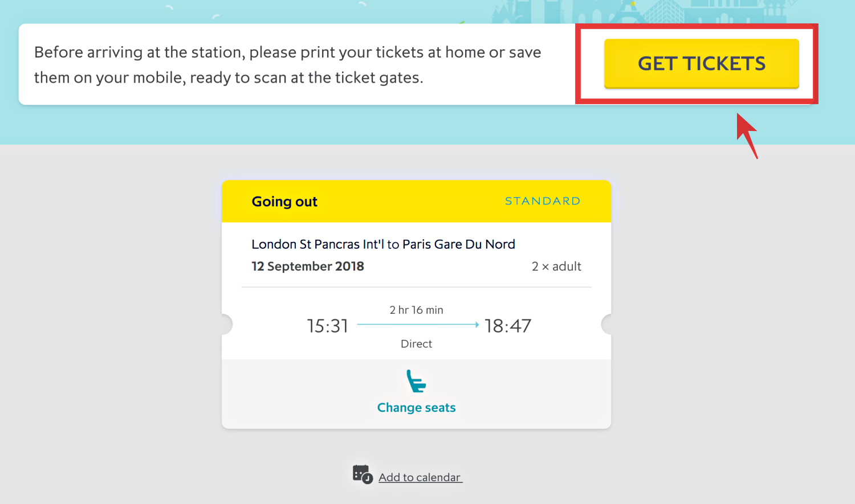Click the Going out heading
The image size is (855, 504).
(x=284, y=202)
